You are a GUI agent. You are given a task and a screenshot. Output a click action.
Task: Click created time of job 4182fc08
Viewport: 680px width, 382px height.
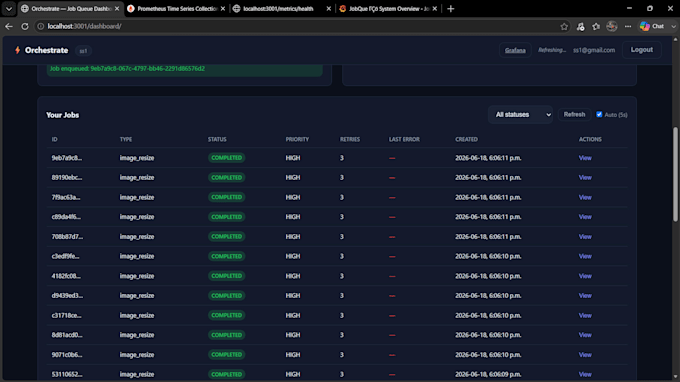[488, 276]
